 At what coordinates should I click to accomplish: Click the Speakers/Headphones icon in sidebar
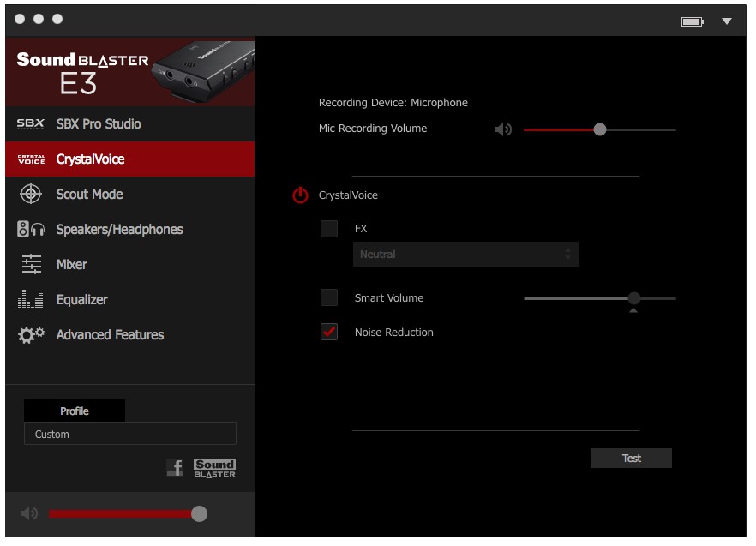[31, 230]
